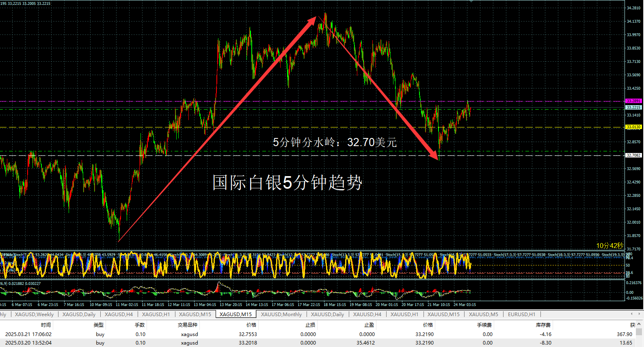This screenshot has height=347, width=644.
Task: Select the 国际白银5分钟趋势 text label
Action: (287, 183)
